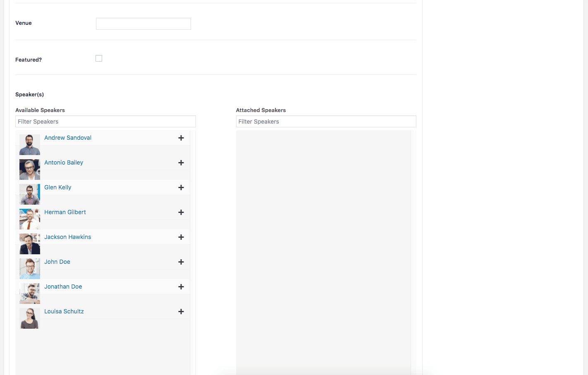588x375 pixels.
Task: Click plus icon next to Glen Kelly
Action: pos(181,188)
